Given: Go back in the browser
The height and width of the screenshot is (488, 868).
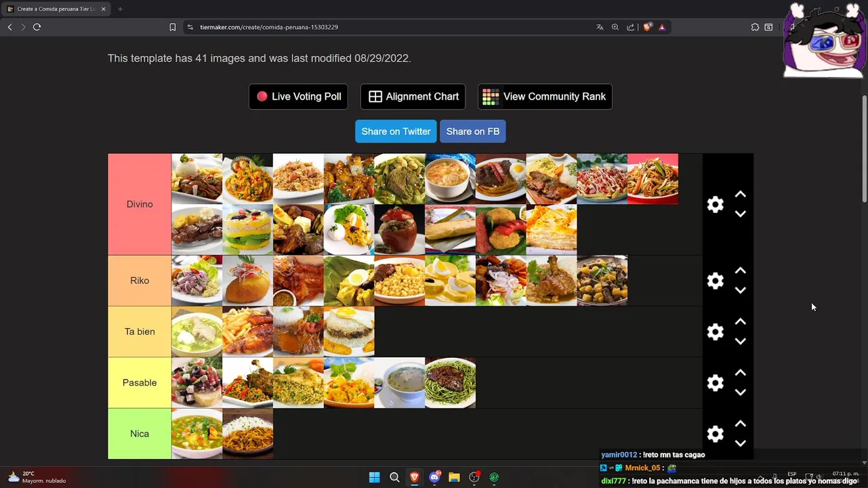Looking at the screenshot, I should pos(9,27).
